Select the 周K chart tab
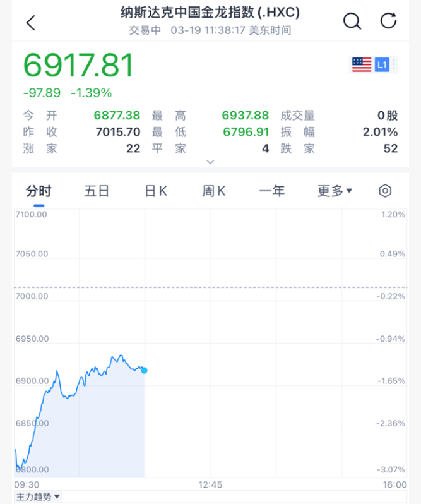 (x=214, y=191)
